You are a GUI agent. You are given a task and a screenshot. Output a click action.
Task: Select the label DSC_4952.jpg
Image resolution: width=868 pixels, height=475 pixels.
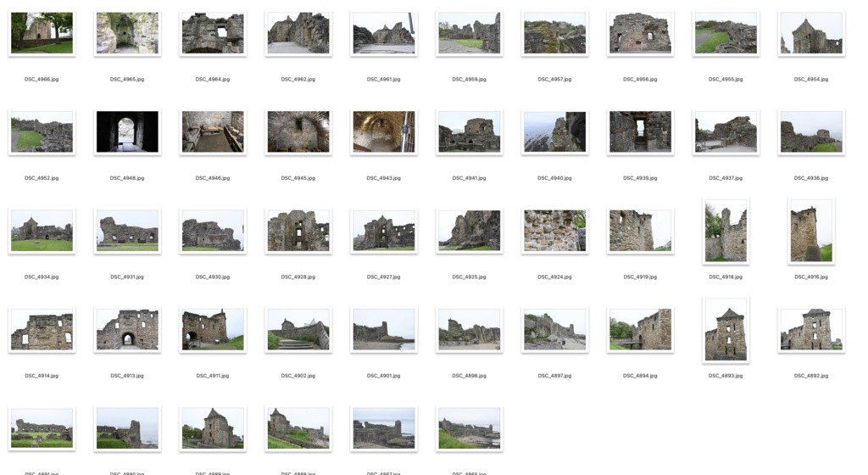pyautogui.click(x=42, y=178)
